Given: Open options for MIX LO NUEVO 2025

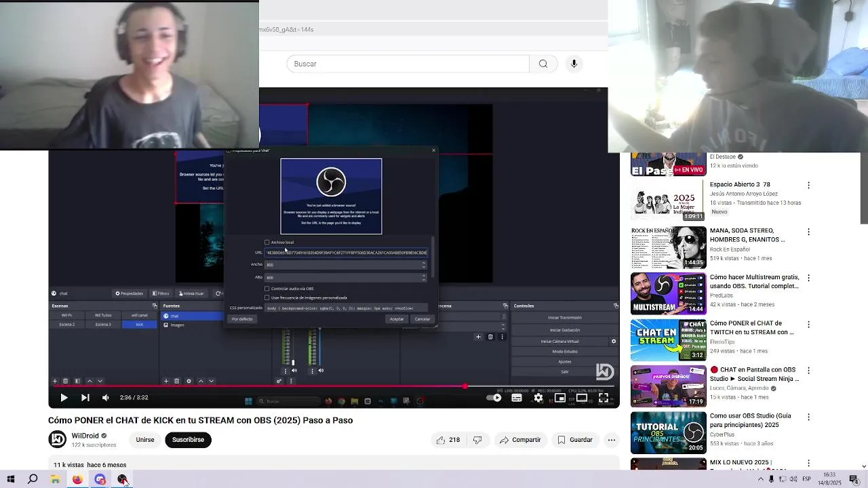Looking at the screenshot, I should (x=808, y=463).
